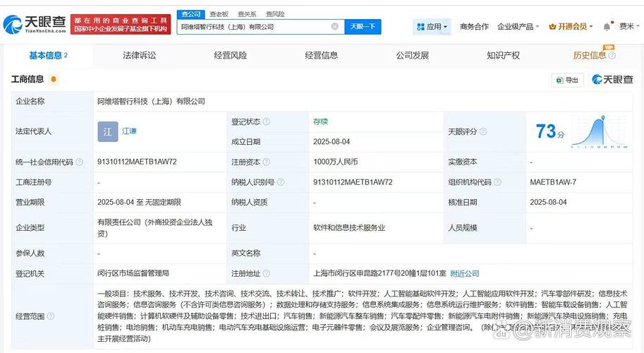Click the 软件和信息技术服务业 industry value

349,227
